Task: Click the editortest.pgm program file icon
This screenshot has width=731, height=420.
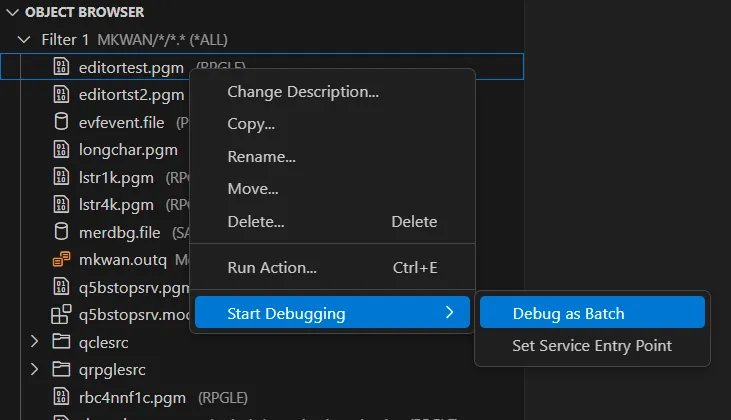Action: coord(61,67)
